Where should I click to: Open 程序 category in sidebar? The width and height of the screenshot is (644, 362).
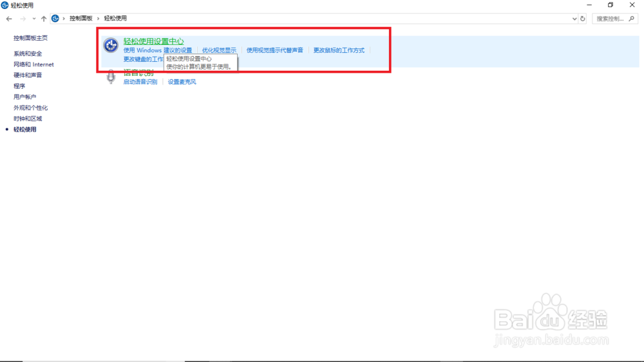coord(19,86)
